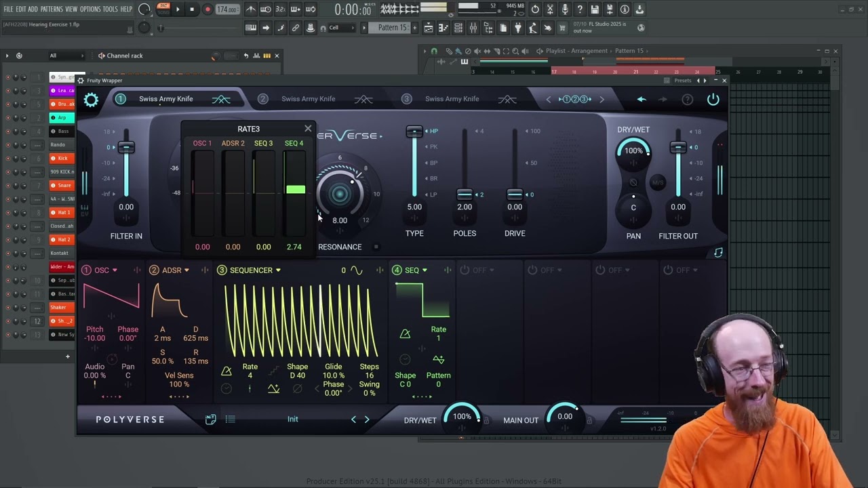Screen dimensions: 868x488
Task: Click the FL Studio record button
Action: 208,9
